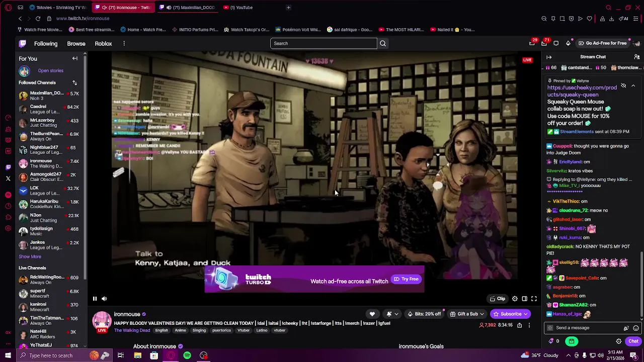Open the usecheeky.com pinned link

click(x=582, y=91)
